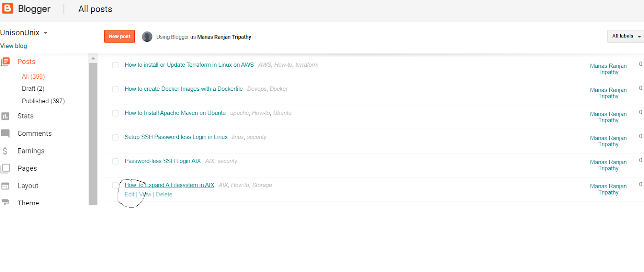Open Stats section
The width and height of the screenshot is (644, 272).
pos(25,116)
